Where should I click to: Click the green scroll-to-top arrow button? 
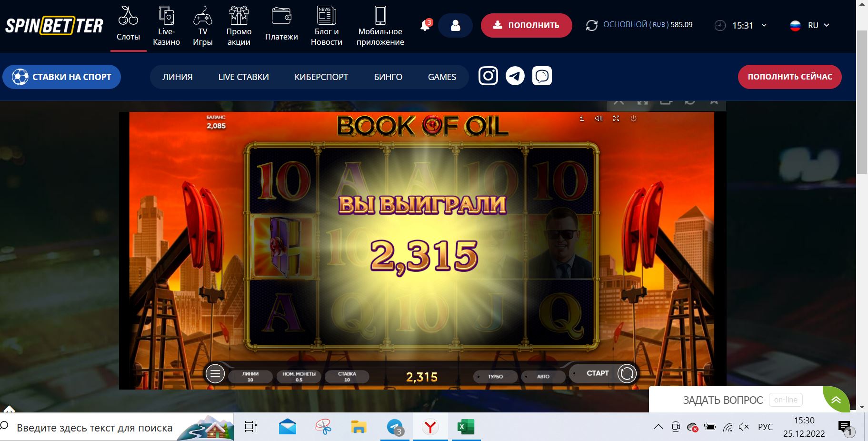coord(836,400)
